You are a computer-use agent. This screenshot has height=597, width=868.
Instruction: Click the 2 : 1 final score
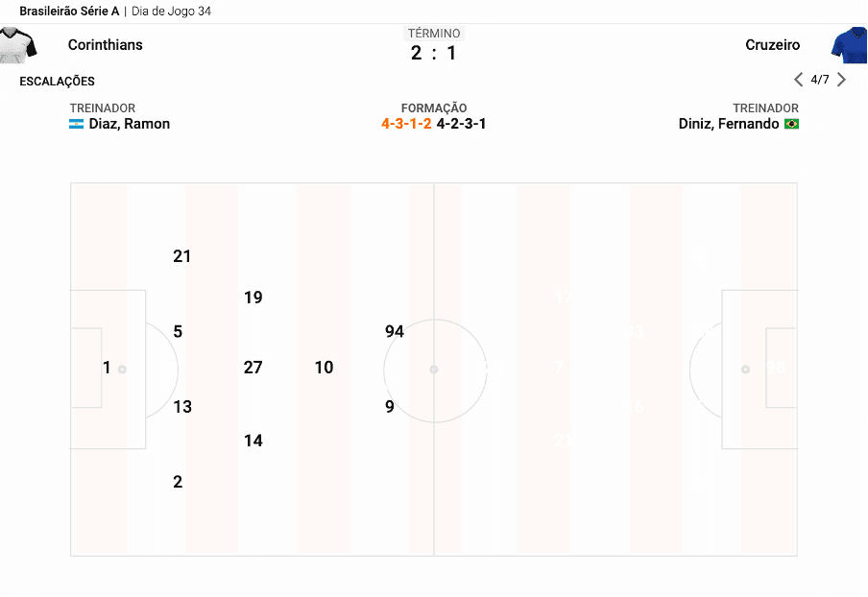(x=433, y=53)
